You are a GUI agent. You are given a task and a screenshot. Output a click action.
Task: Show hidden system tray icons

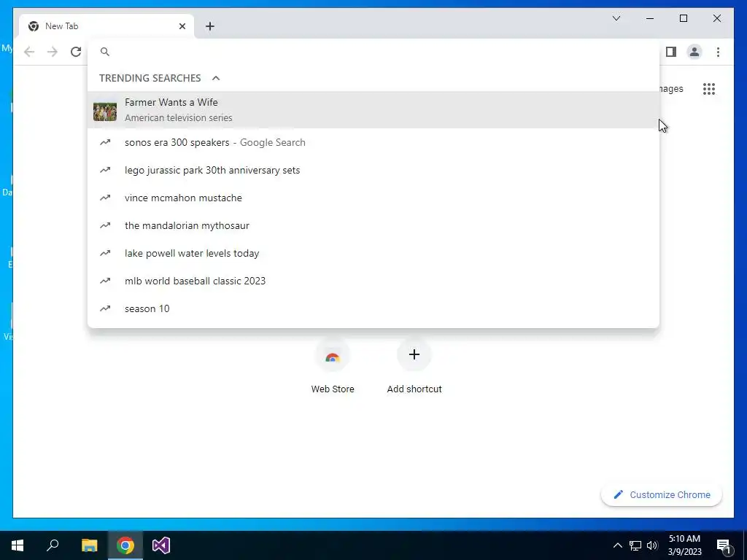[617, 545]
